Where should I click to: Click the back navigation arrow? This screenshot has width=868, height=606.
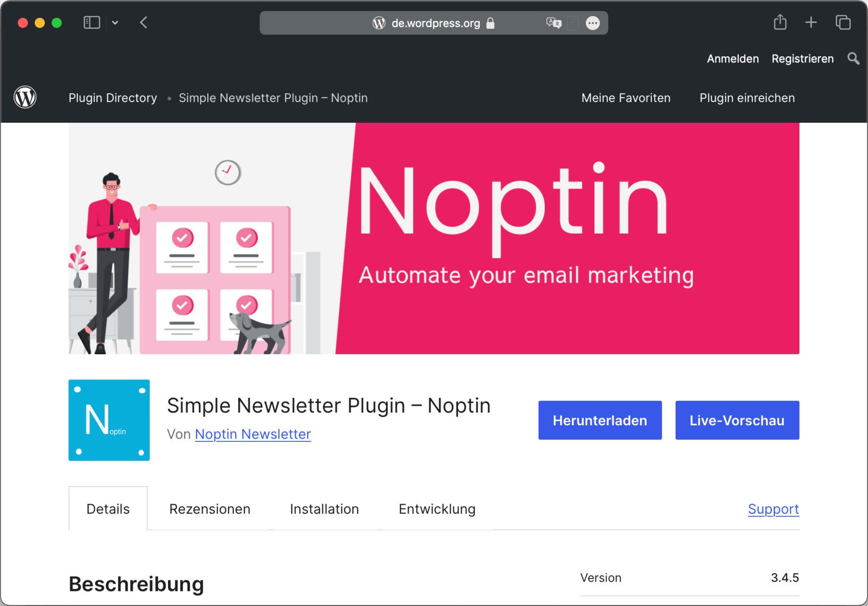(x=143, y=22)
